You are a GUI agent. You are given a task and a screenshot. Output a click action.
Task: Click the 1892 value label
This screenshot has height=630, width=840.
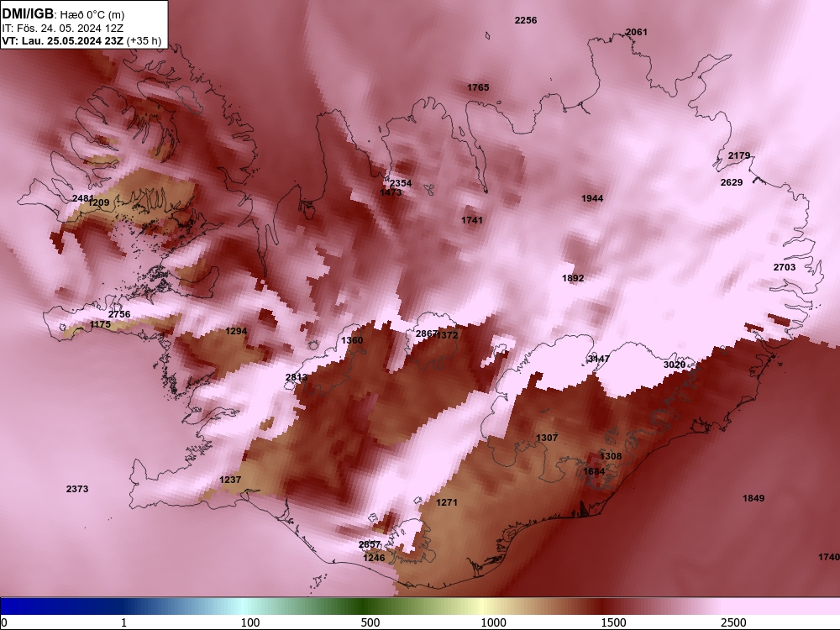click(x=573, y=278)
